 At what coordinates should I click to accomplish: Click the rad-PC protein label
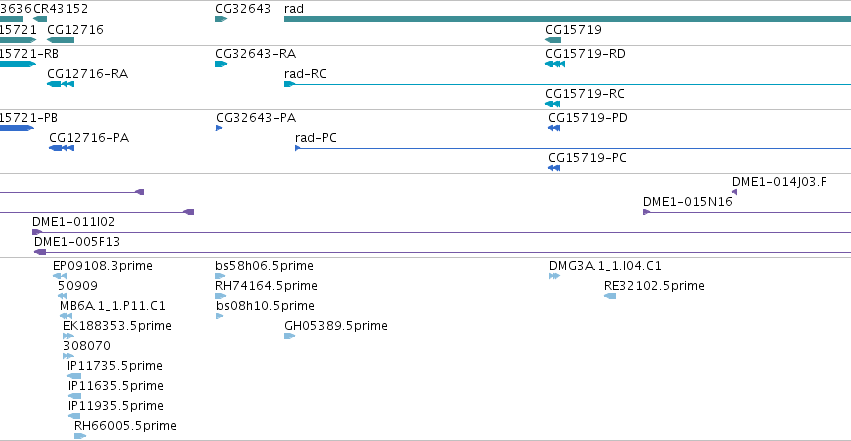[315, 138]
